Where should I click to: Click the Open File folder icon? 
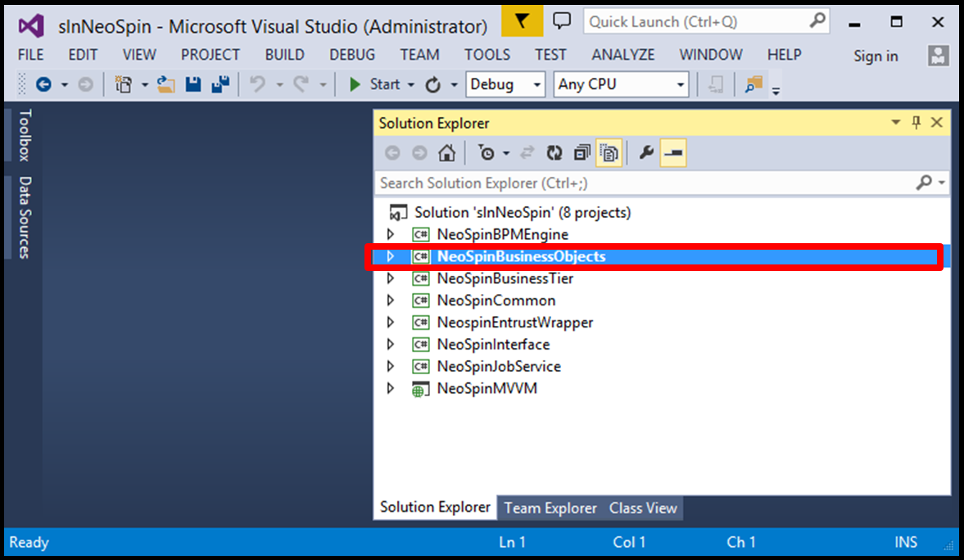click(x=166, y=84)
